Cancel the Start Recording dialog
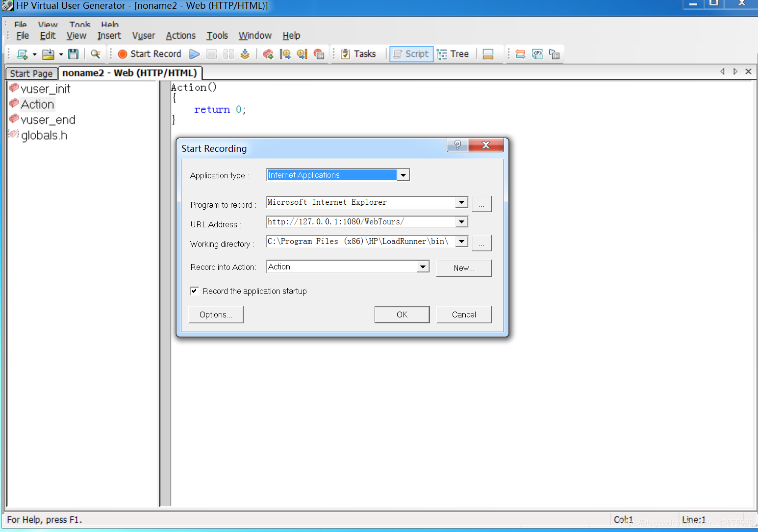758x532 pixels. tap(464, 314)
